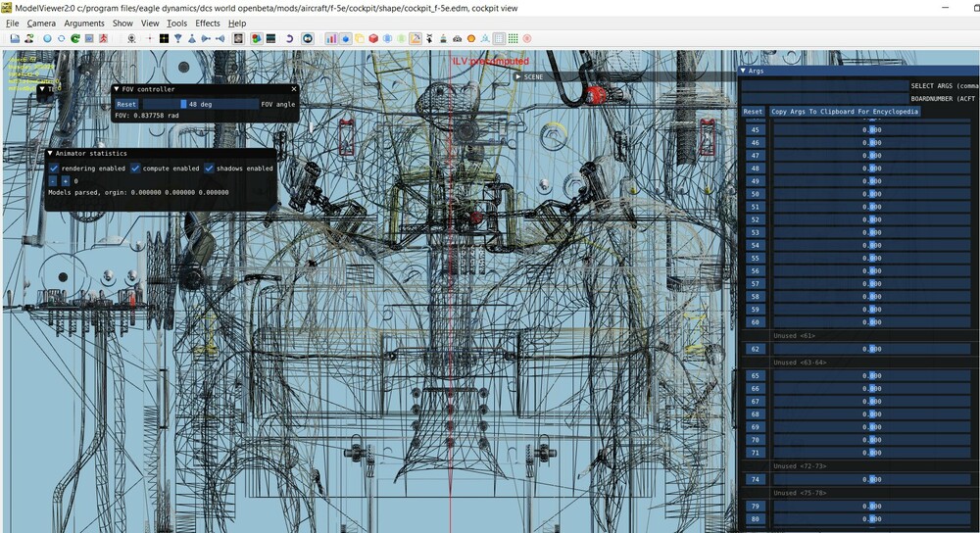Collapse the Args panel triangle
This screenshot has width=980, height=533.
point(743,71)
